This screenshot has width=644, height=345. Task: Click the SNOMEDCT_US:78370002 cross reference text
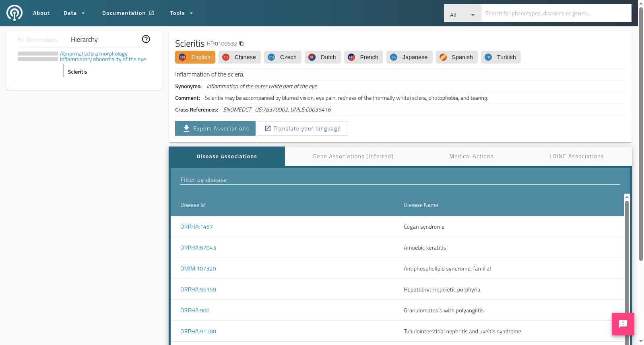[x=256, y=109]
